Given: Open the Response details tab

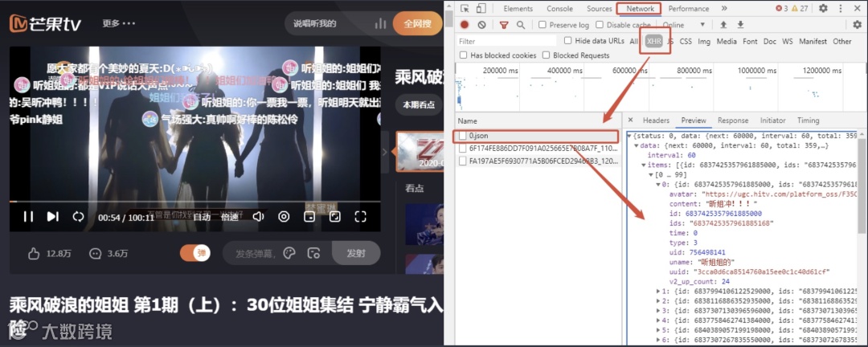Looking at the screenshot, I should [733, 120].
